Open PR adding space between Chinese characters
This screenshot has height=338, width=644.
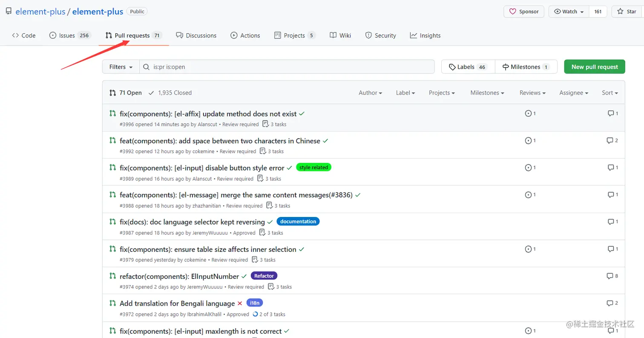tap(220, 141)
